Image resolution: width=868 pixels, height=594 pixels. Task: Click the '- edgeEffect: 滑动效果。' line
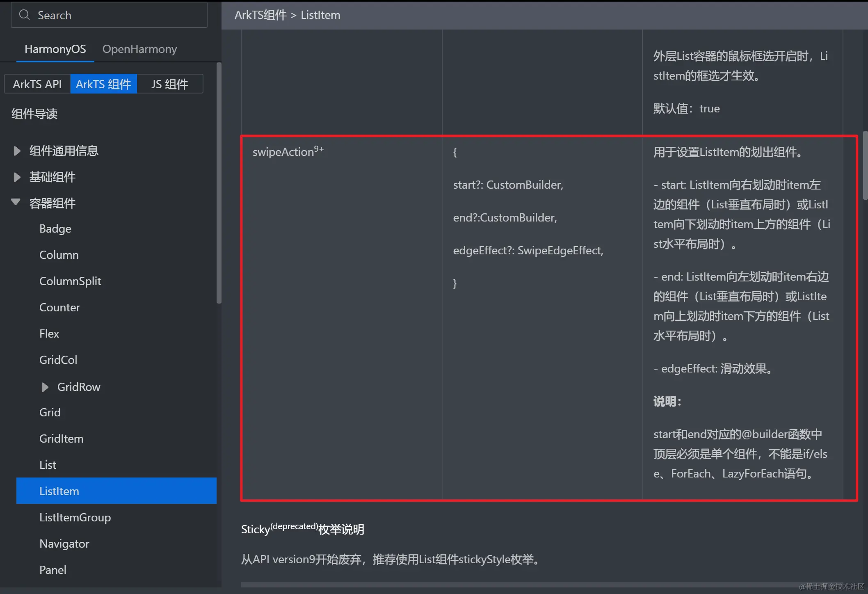[714, 369]
